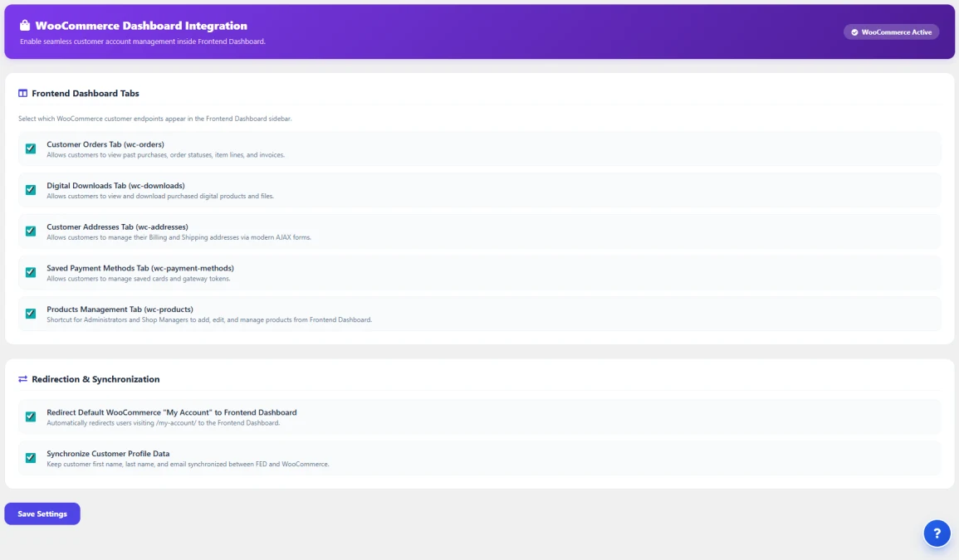Image resolution: width=959 pixels, height=560 pixels.
Task: Click the Frontend Dashboard Tabs columns icon
Action: pos(22,94)
